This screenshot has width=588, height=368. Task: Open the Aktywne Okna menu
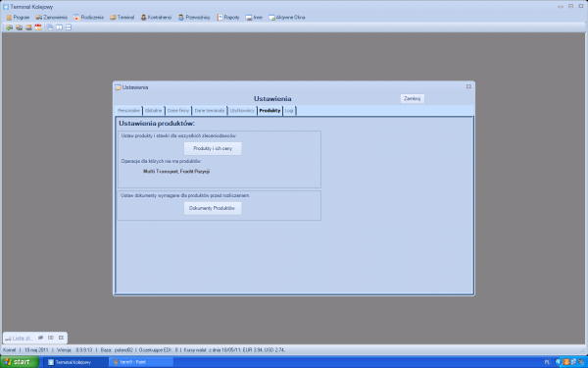coord(287,18)
